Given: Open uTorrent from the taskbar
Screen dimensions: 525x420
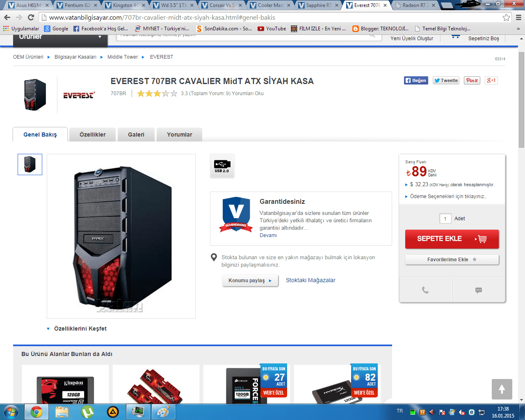Looking at the screenshot, I should tap(87, 412).
